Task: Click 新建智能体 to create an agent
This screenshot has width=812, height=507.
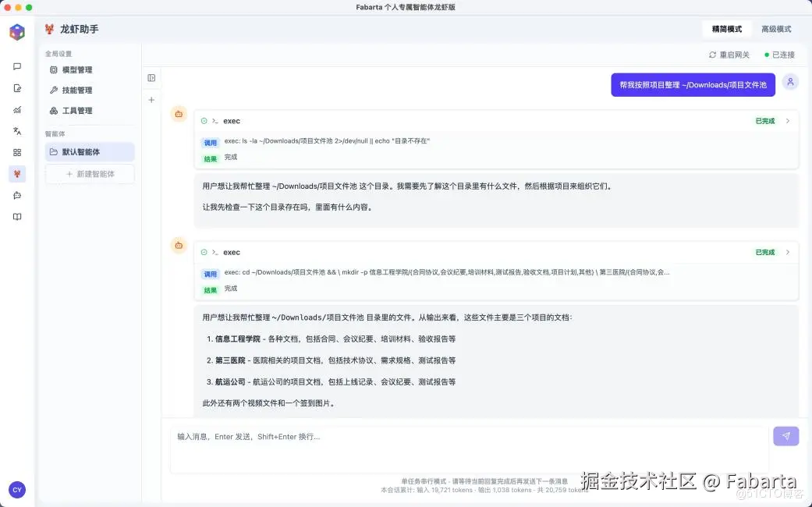Action: pyautogui.click(x=89, y=173)
